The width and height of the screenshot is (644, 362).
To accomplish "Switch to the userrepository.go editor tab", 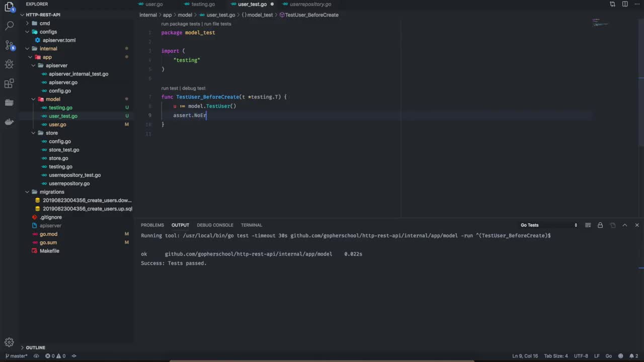I will coord(310,4).
